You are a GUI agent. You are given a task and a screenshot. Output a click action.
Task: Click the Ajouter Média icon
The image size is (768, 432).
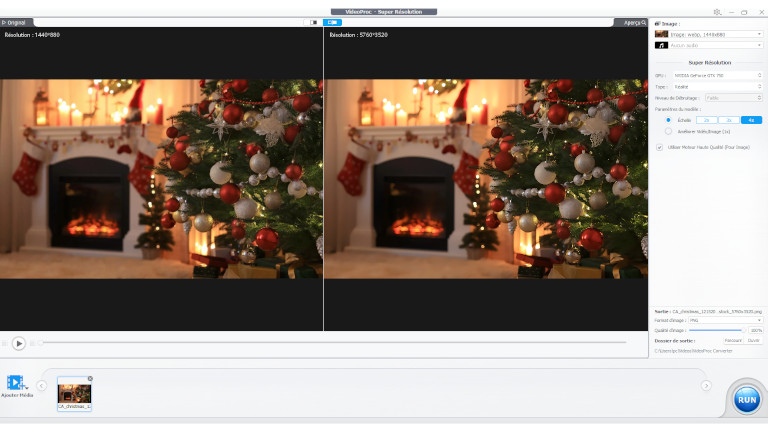16,383
